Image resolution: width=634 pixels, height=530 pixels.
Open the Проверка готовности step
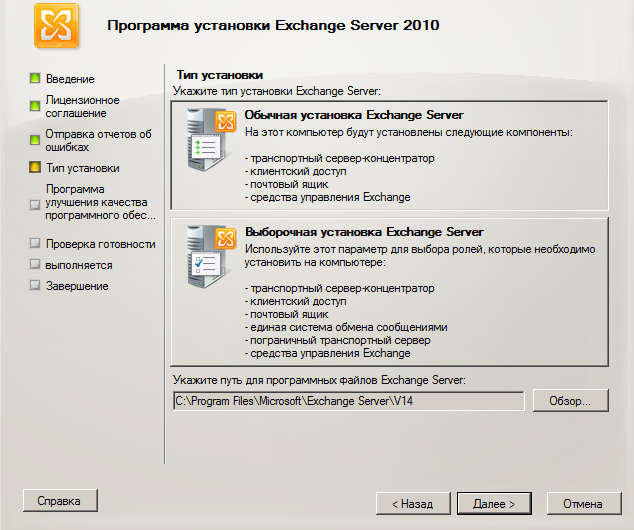(x=101, y=244)
